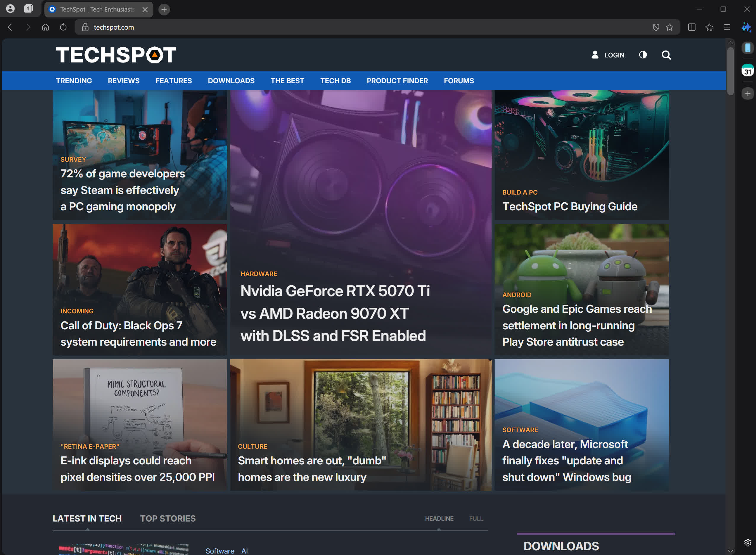The width and height of the screenshot is (756, 555).
Task: Open the DOWNLOADS navigation menu item
Action: 231,81
